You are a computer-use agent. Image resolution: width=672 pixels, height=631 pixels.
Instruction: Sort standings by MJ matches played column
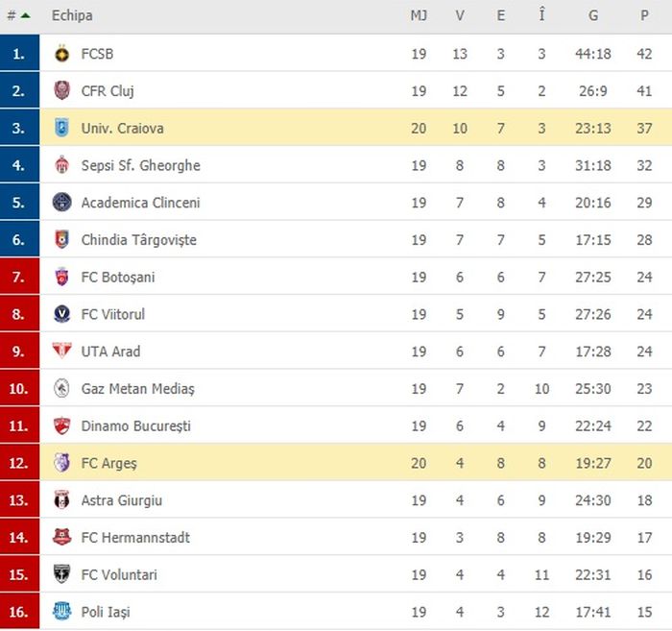click(419, 16)
